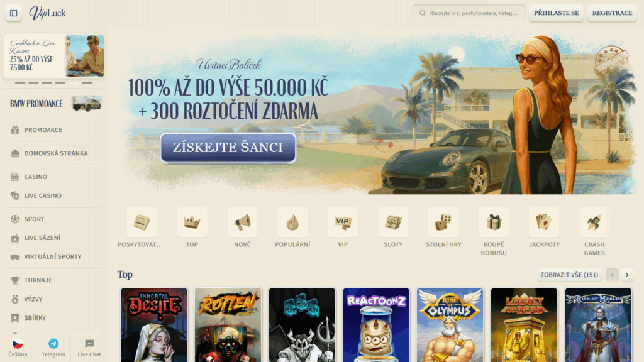Open the Poskytovatelé providers category icon

[x=142, y=222]
